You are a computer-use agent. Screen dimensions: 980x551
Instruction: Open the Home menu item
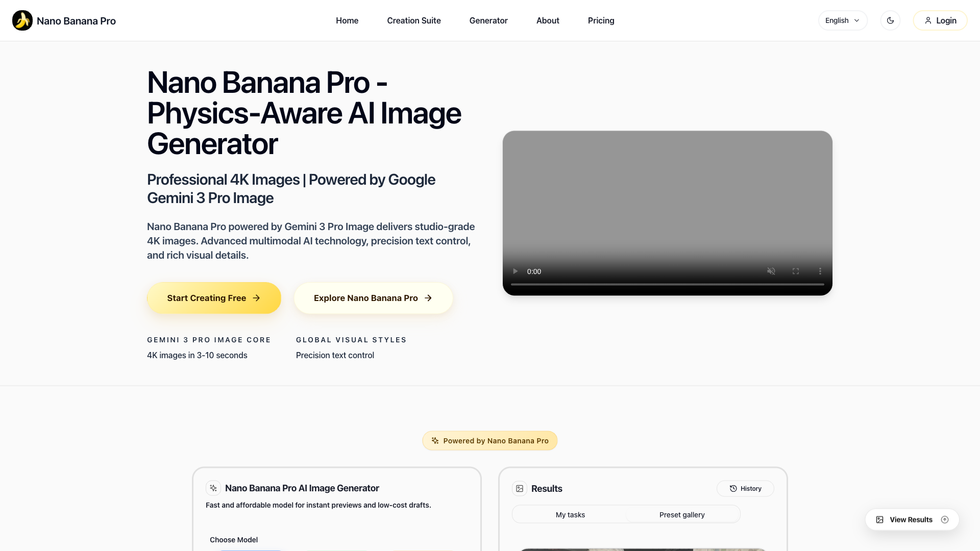(x=347, y=20)
